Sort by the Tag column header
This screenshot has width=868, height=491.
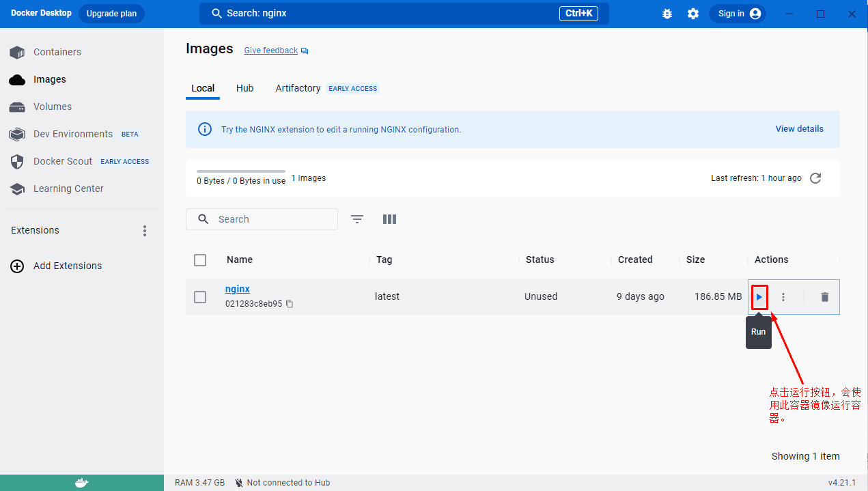pyautogui.click(x=384, y=259)
